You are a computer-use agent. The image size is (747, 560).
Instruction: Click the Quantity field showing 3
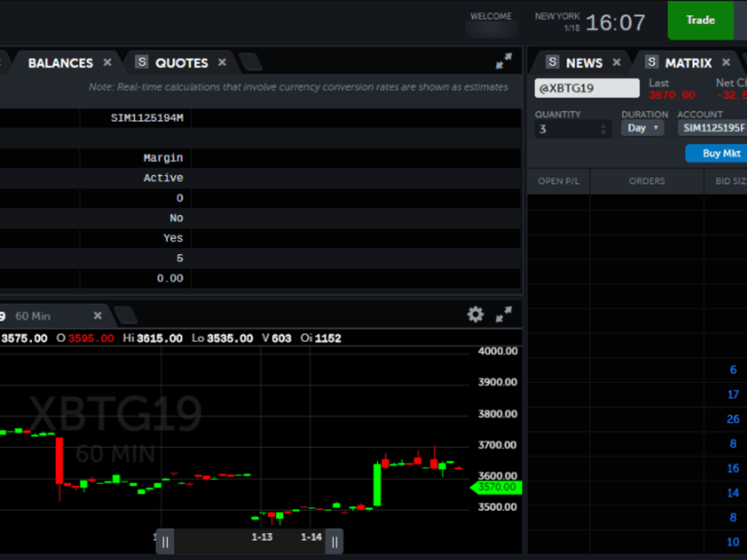573,128
